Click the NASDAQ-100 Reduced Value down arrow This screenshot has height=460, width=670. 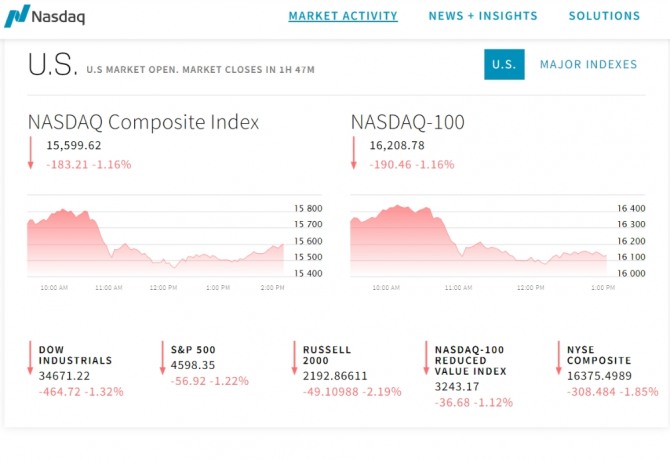click(x=426, y=358)
